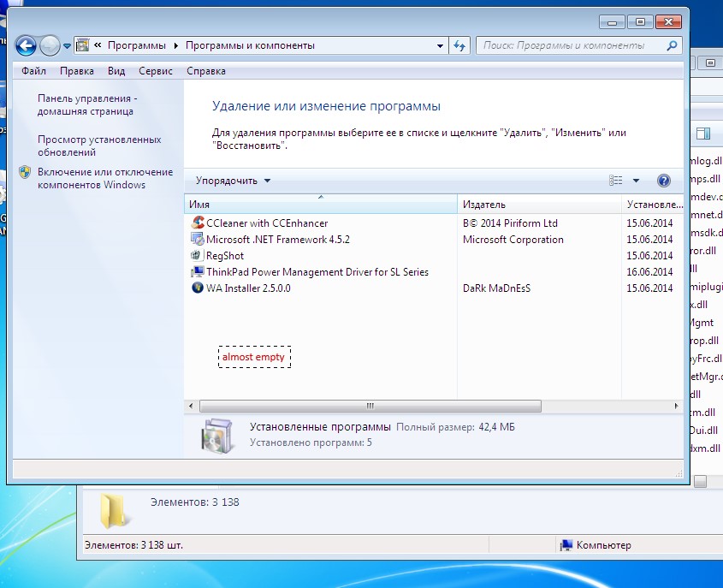The width and height of the screenshot is (723, 588).
Task: Maximize the Programs and Features window
Action: (x=640, y=21)
